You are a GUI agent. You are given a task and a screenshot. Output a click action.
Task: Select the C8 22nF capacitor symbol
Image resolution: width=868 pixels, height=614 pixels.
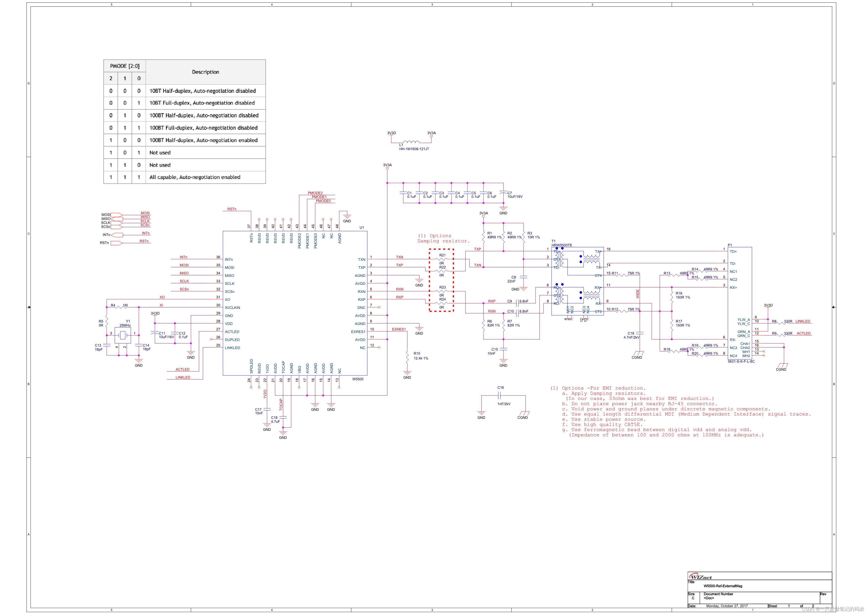tap(524, 277)
